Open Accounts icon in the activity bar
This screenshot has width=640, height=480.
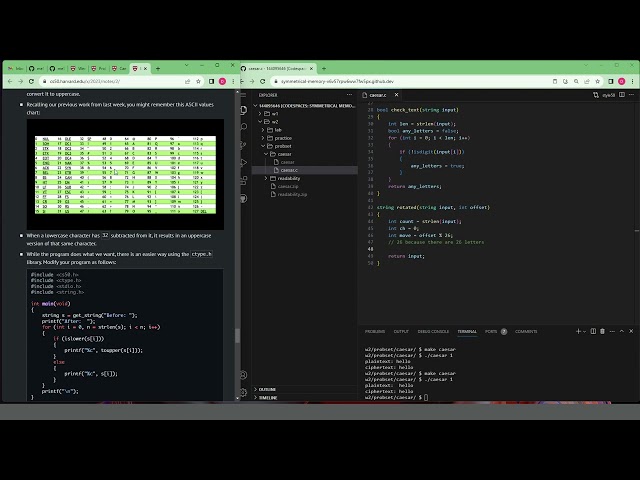(244, 375)
